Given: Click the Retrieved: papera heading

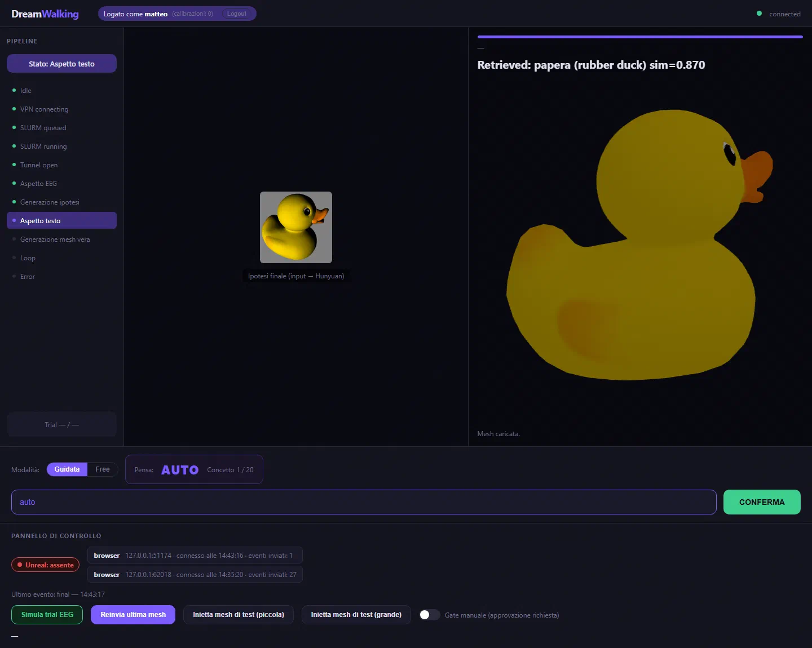Looking at the screenshot, I should click(591, 65).
